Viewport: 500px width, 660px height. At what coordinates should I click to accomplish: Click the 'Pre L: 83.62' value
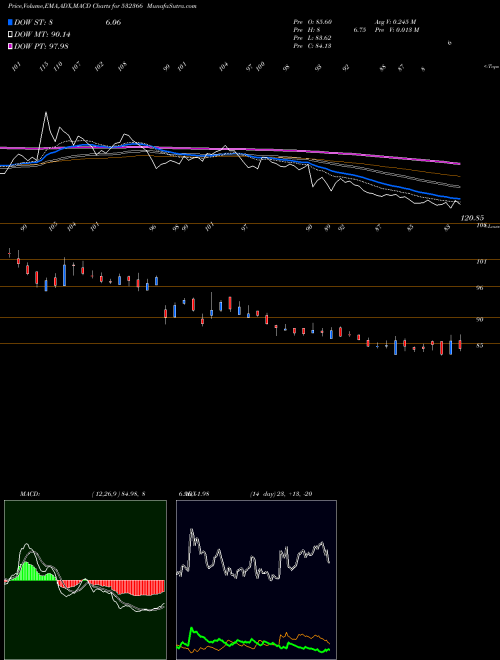click(312, 38)
